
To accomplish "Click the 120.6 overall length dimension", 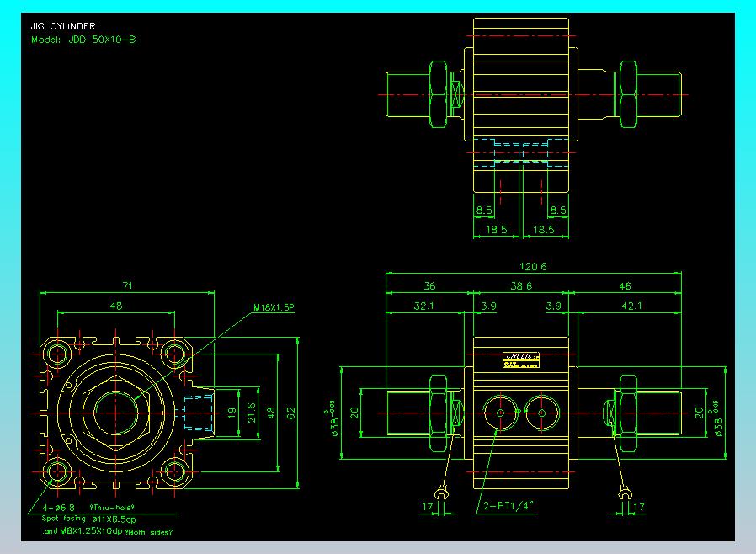I will pyautogui.click(x=533, y=266).
